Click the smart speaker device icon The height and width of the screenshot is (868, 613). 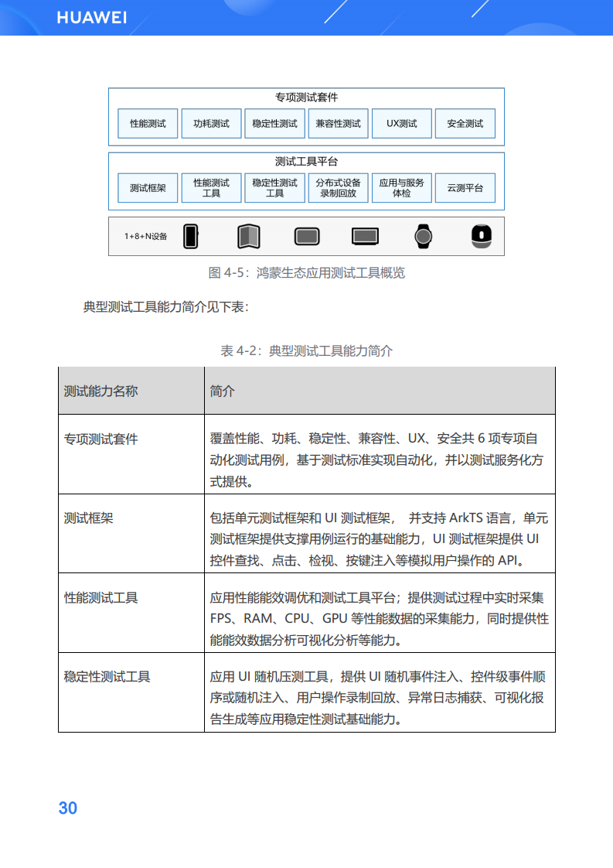[482, 237]
